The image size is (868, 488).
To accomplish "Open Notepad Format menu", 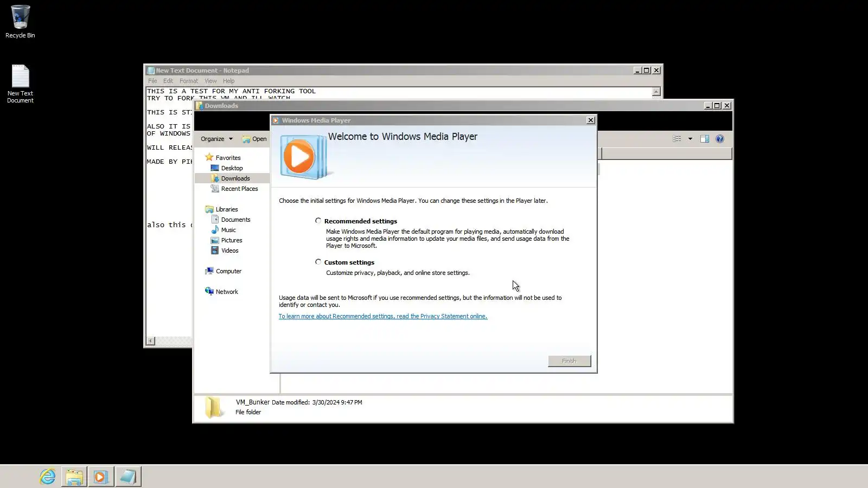I will (189, 81).
